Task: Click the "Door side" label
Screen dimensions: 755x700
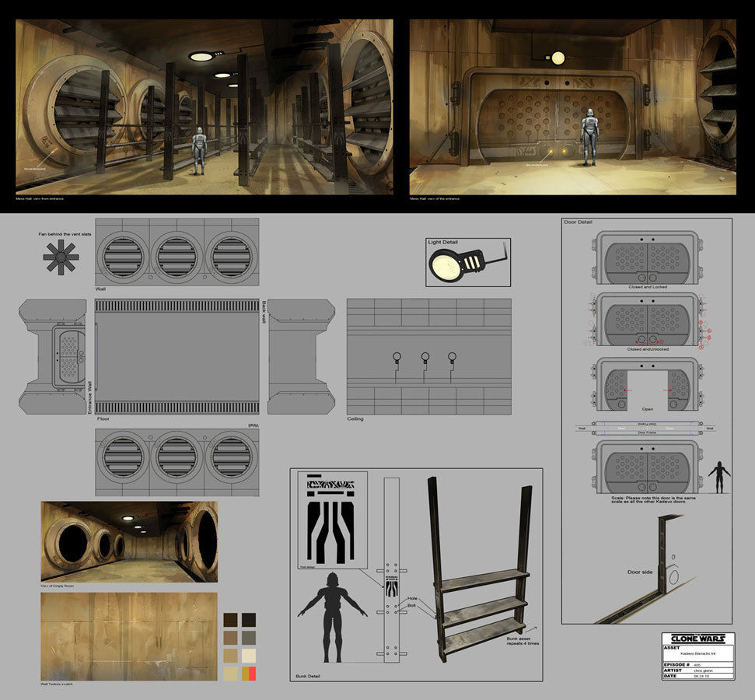Action: tap(640, 572)
